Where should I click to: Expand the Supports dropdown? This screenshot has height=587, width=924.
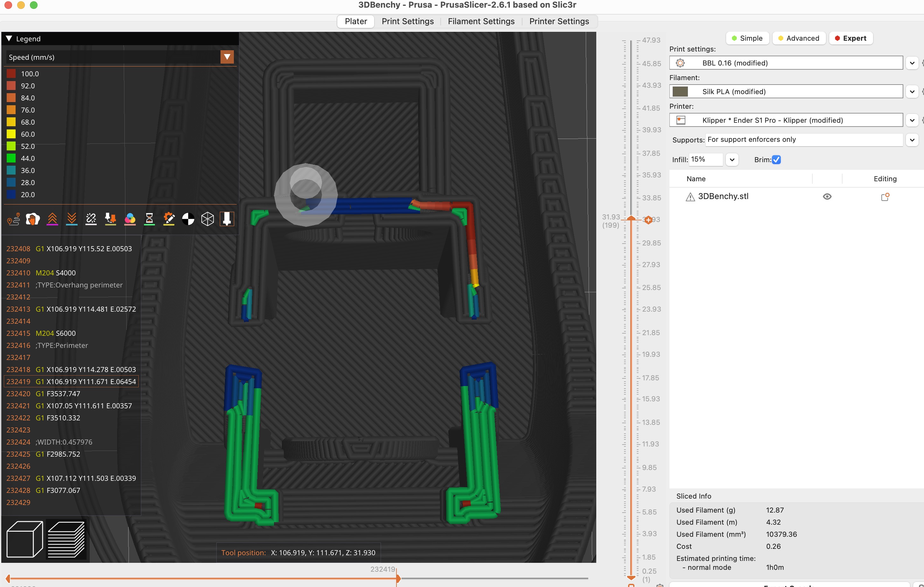(x=912, y=140)
